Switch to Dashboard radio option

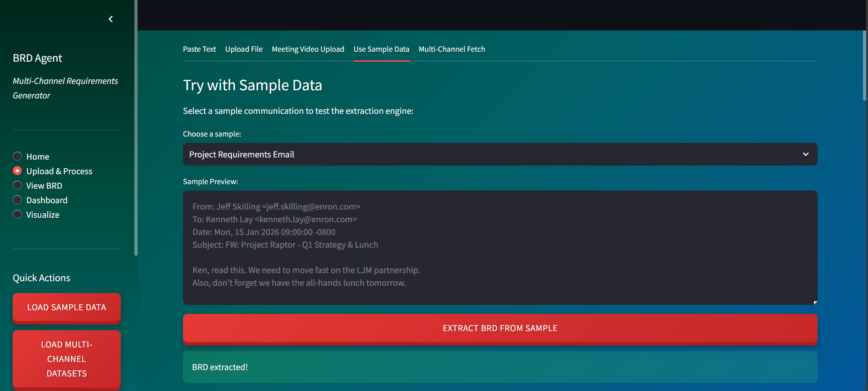pyautogui.click(x=17, y=200)
